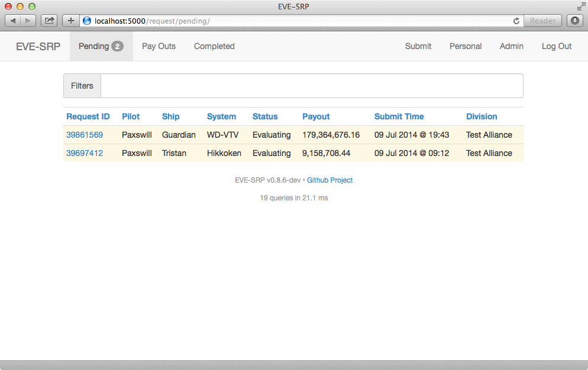The height and width of the screenshot is (370, 588).
Task: Click the Guardian ship cell
Action: click(179, 135)
